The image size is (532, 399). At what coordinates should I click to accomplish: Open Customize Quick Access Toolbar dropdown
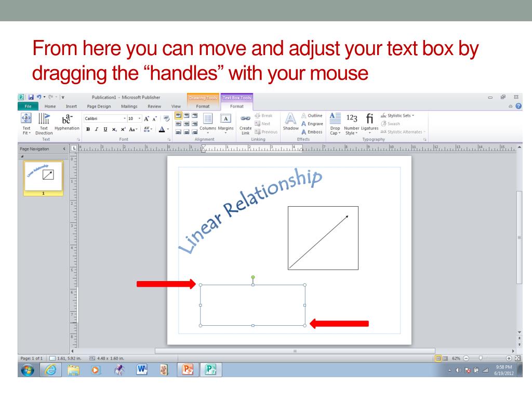[x=63, y=97]
